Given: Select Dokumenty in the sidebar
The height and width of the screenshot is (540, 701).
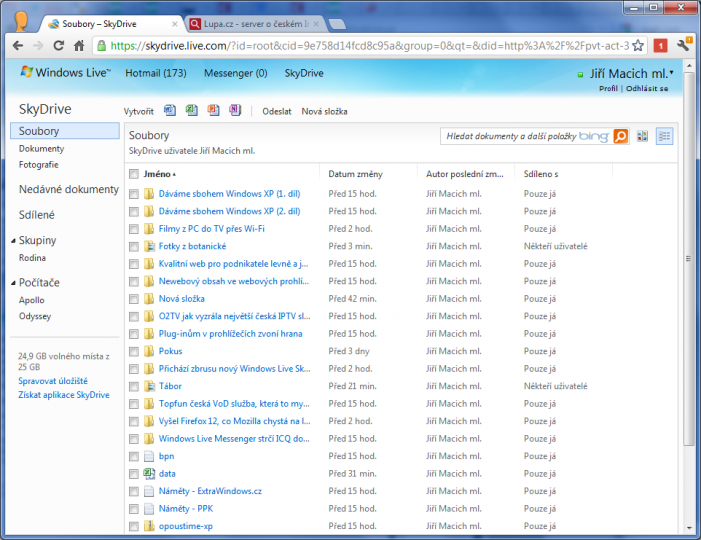Looking at the screenshot, I should point(42,148).
